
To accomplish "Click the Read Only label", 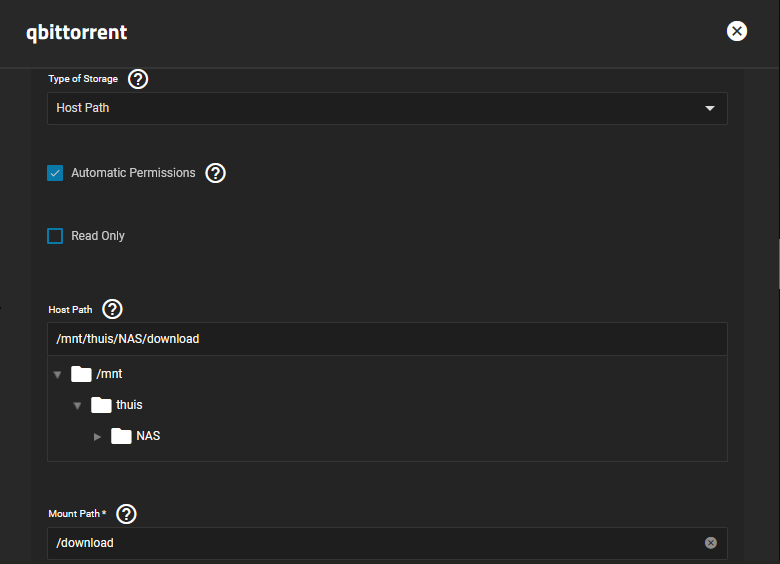I will click(x=98, y=236).
